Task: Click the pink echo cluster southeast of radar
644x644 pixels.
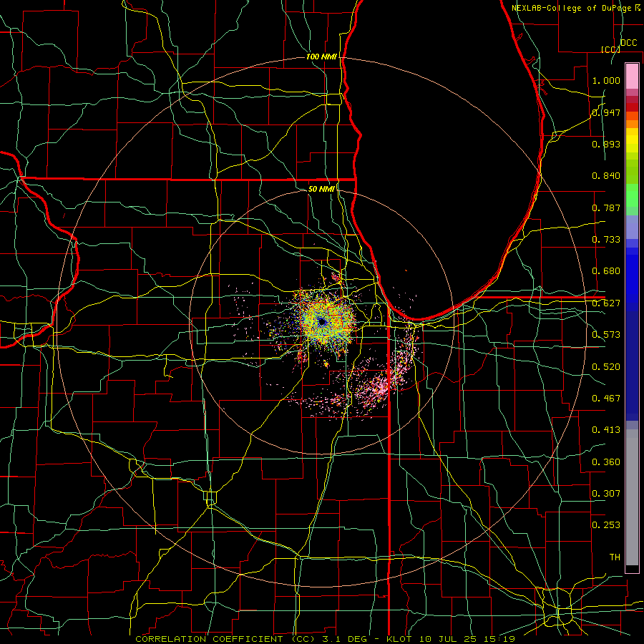Action: coord(378,386)
